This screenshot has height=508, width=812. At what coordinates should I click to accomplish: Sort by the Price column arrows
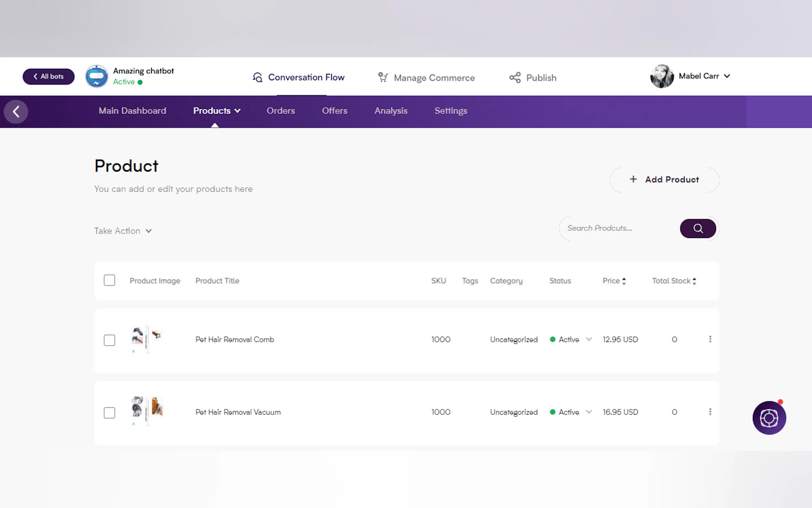coord(624,281)
